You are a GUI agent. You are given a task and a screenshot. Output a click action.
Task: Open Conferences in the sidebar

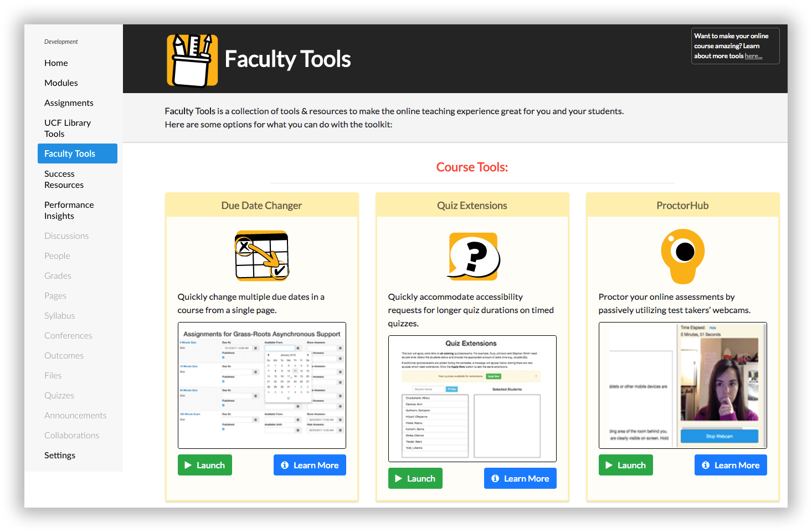(x=68, y=336)
